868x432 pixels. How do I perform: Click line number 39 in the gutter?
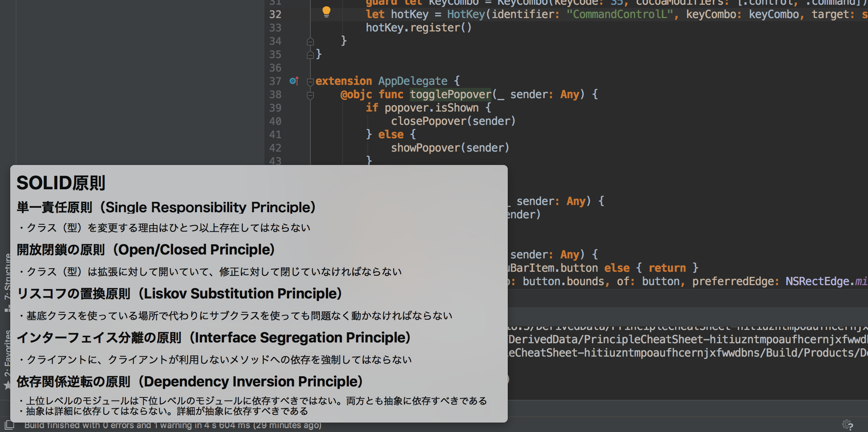(x=275, y=108)
